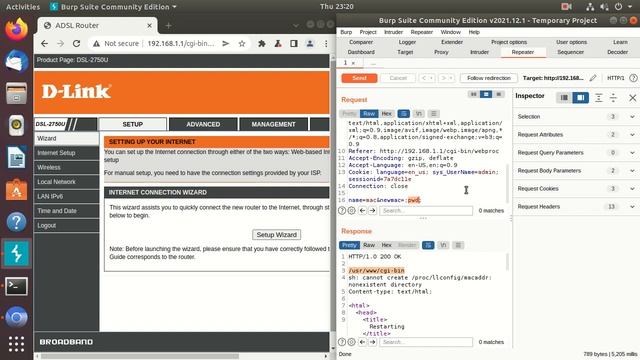640x360 pixels.
Task: Open Chrome profile avatar icon
Action: 310,43
